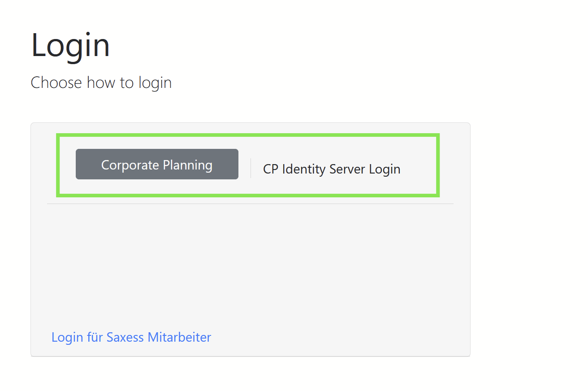Click the Corporate Planning button
This screenshot has height=391, width=588.
157,165
